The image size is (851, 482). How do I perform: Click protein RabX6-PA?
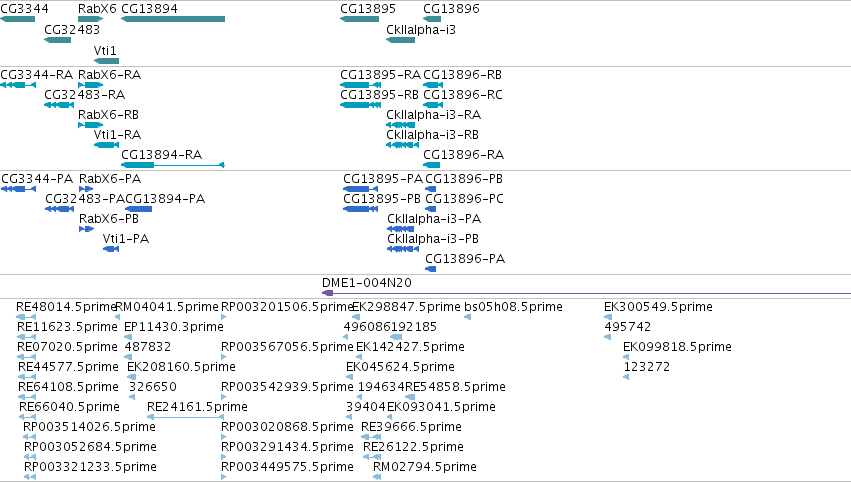tap(110, 179)
